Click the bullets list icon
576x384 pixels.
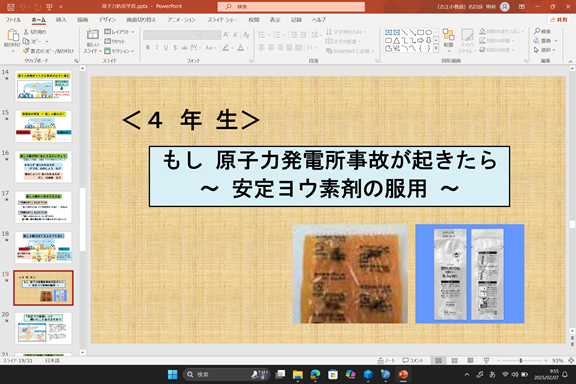[x=262, y=35]
